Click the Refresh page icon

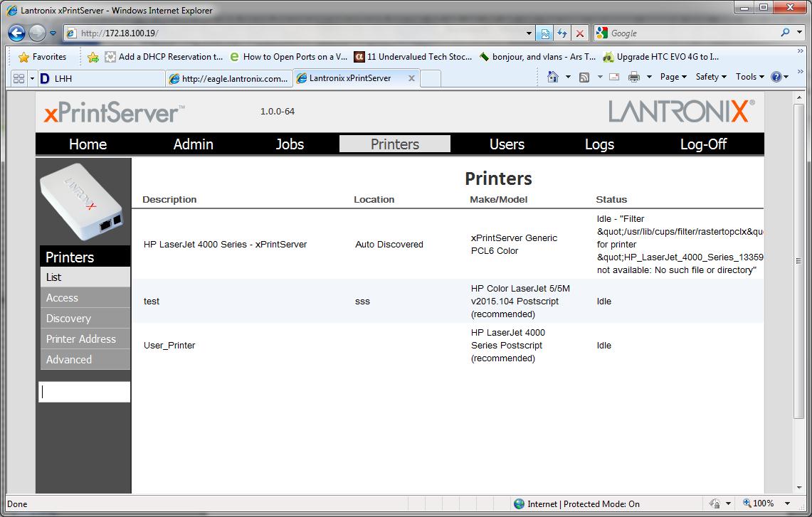[x=562, y=33]
